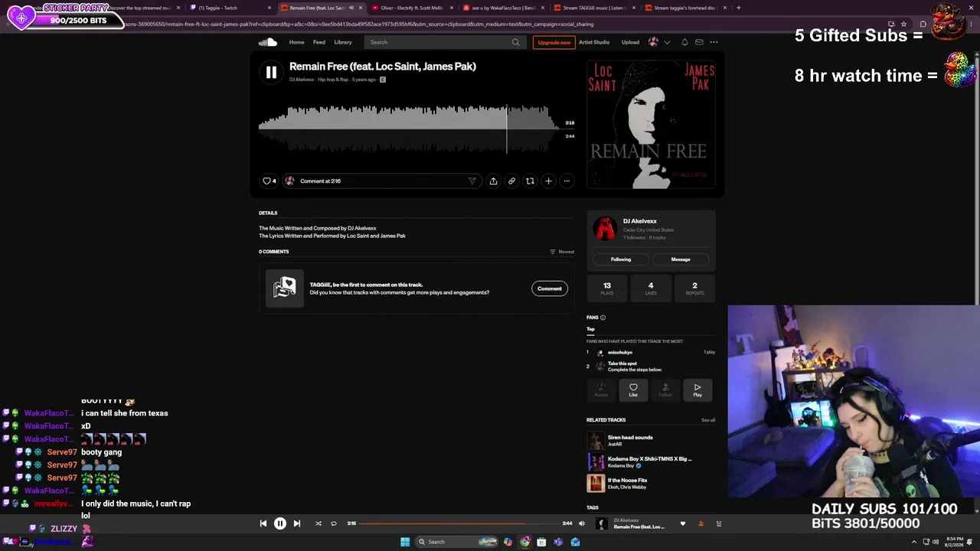980x551 pixels.
Task: View the 4 likes stat
Action: (651, 289)
